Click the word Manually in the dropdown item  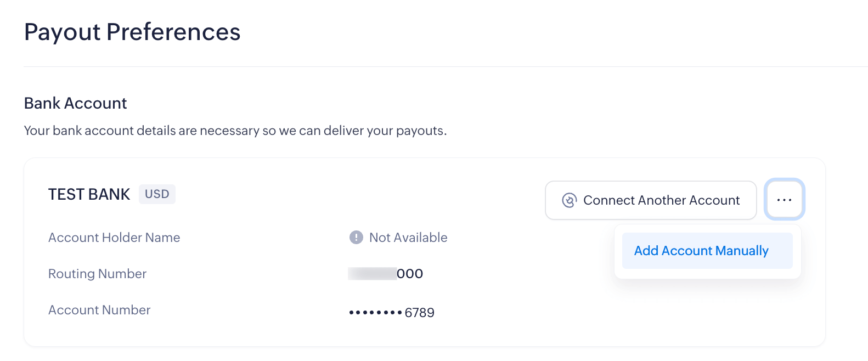742,251
